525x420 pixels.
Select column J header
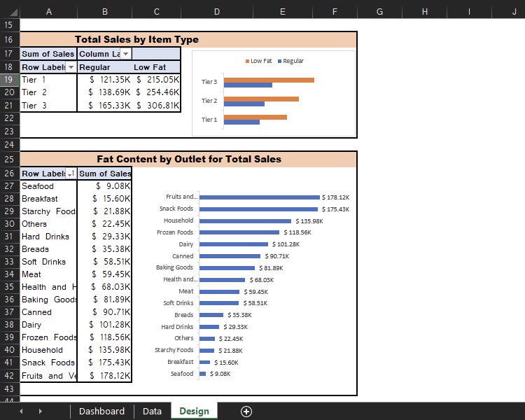[513, 12]
